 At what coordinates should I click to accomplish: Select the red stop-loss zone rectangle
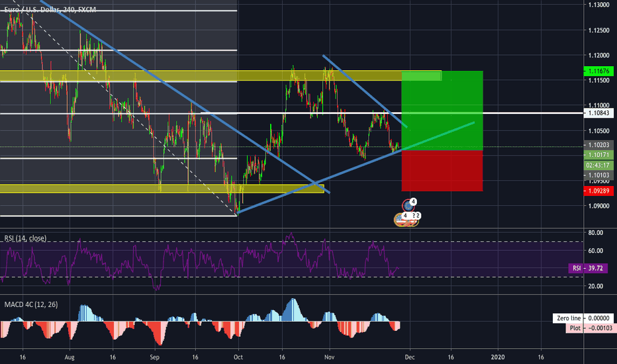[x=442, y=171]
